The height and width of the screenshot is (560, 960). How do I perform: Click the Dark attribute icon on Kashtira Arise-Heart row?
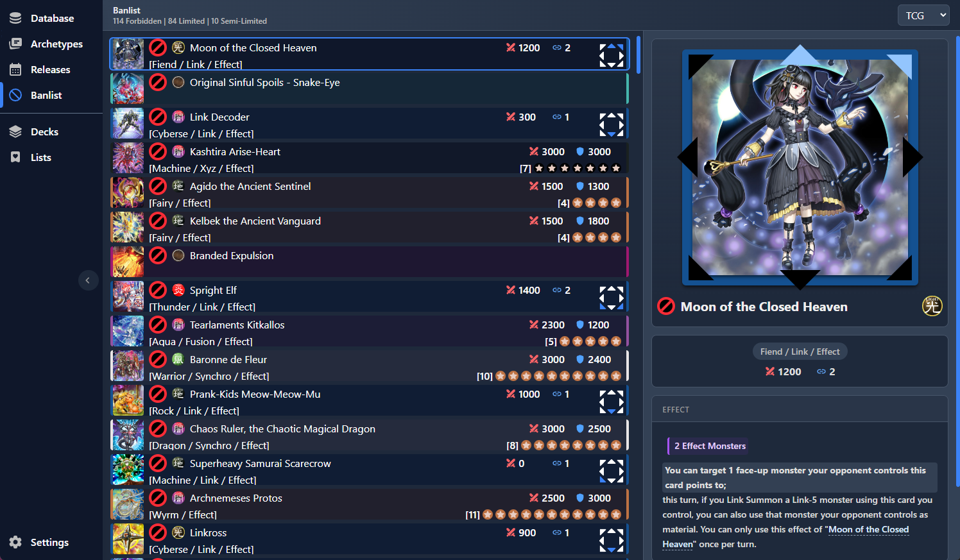[x=178, y=151]
